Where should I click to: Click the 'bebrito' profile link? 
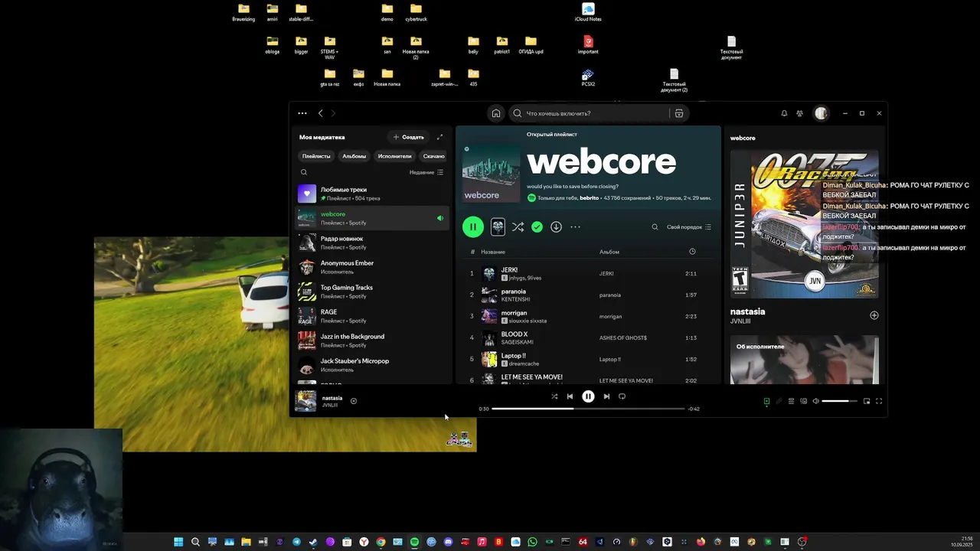(x=589, y=198)
